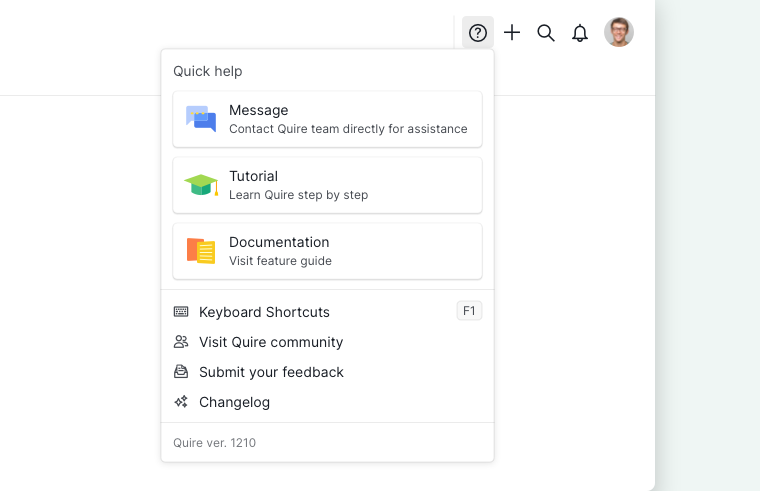Viewport: 760px width, 491px height.
Task: Open search with the magnifier icon
Action: click(546, 32)
